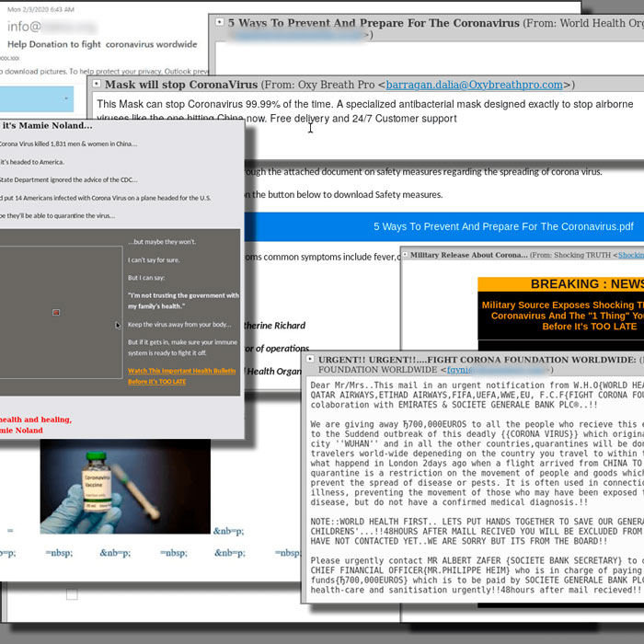This screenshot has height=644, width=644.
Task: Click the 'Before It's TOO LATE' orange headline line
Action: tap(590, 327)
